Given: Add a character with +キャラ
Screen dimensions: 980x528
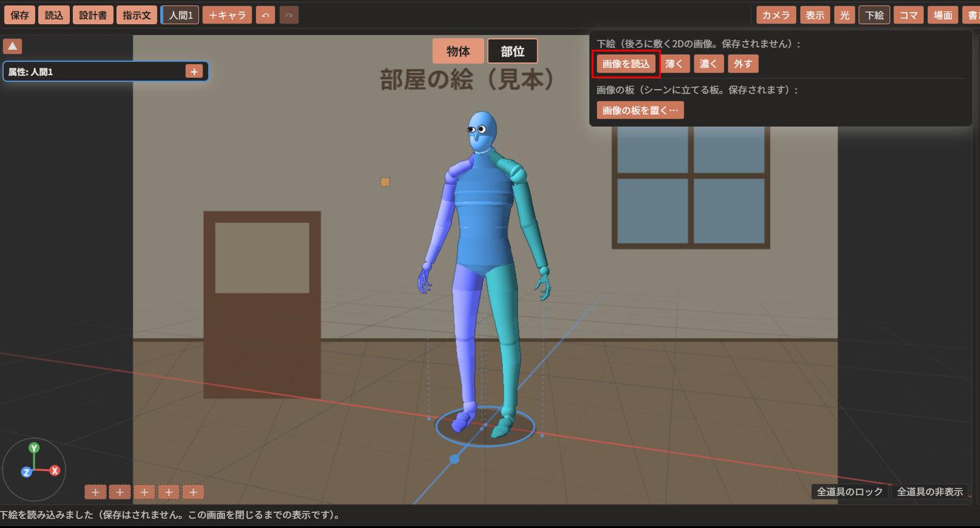Looking at the screenshot, I should tap(227, 15).
